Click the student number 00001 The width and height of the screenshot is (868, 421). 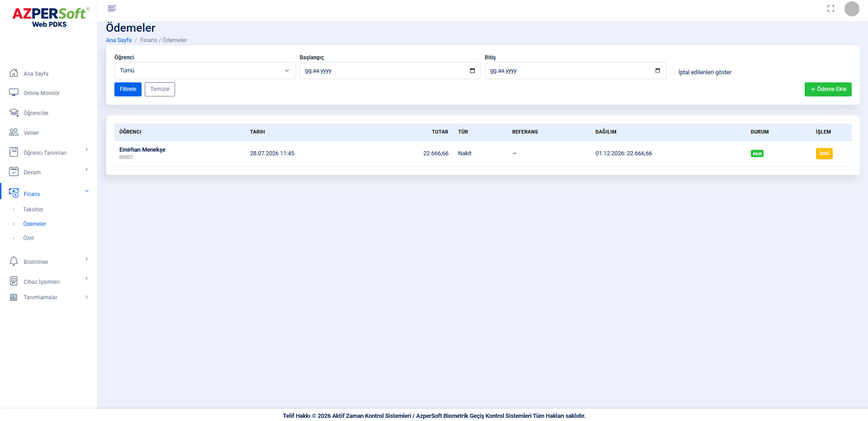click(126, 158)
